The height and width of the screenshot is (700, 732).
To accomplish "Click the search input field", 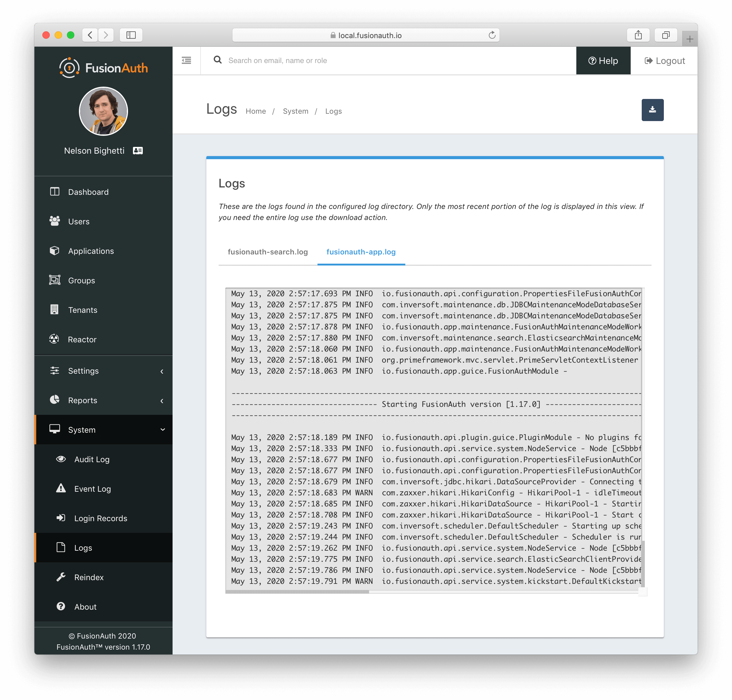I will click(393, 60).
